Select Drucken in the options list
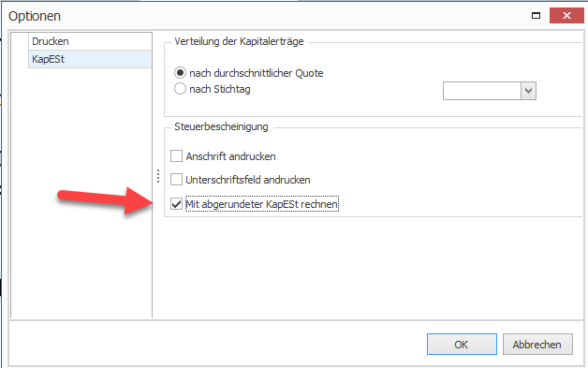This screenshot has width=588, height=368. (90, 41)
